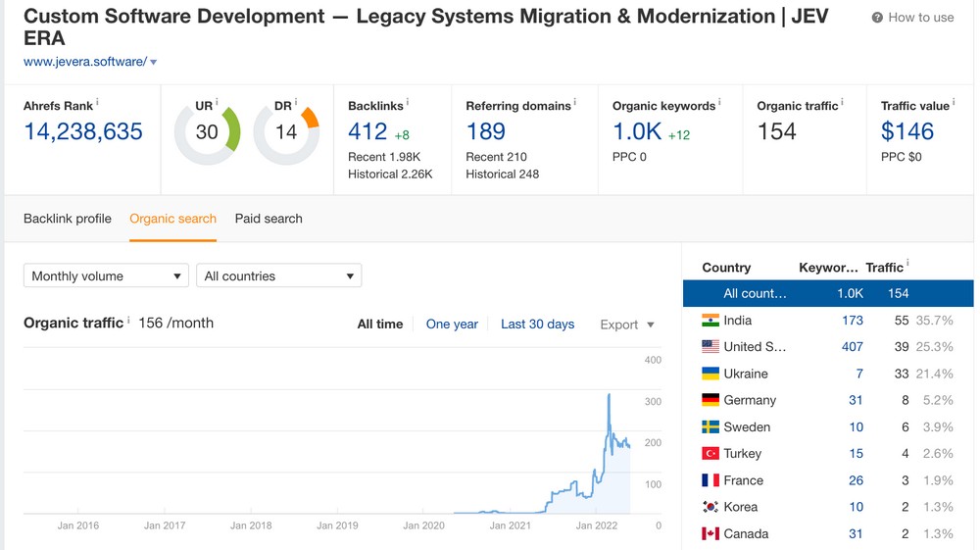This screenshot has height=550, width=980.
Task: Open the Referring domains count 189
Action: 486,132
